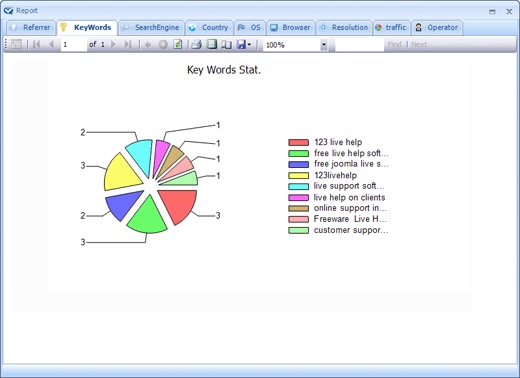Screen dimensions: 520x378
Task: Click the cyan pie slice
Action: click(x=142, y=156)
